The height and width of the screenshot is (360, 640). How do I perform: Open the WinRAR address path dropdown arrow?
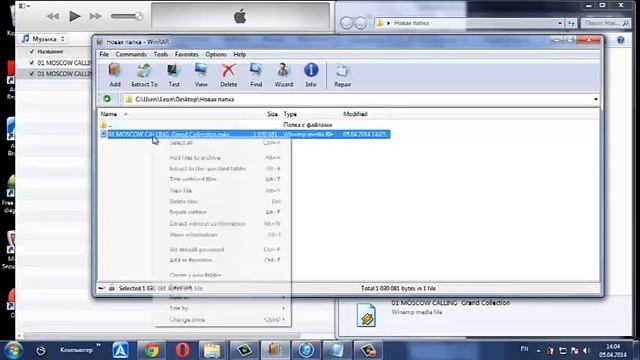596,99
